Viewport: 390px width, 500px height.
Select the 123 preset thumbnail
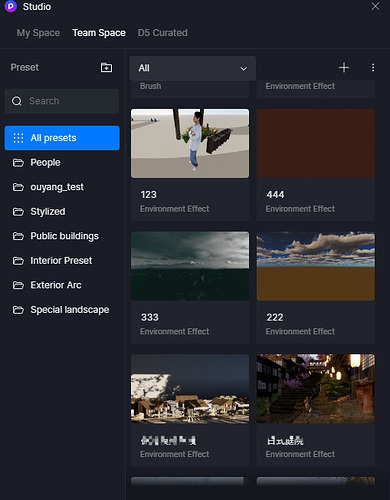pyautogui.click(x=190, y=143)
